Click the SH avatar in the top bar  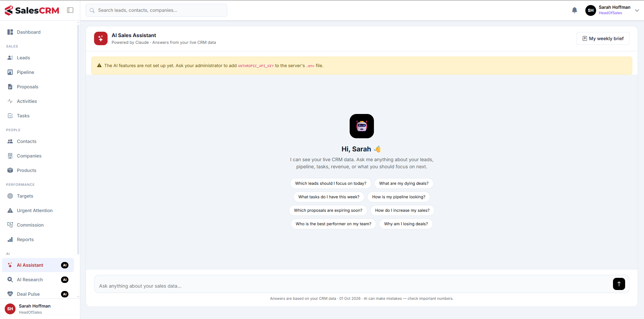[590, 10]
